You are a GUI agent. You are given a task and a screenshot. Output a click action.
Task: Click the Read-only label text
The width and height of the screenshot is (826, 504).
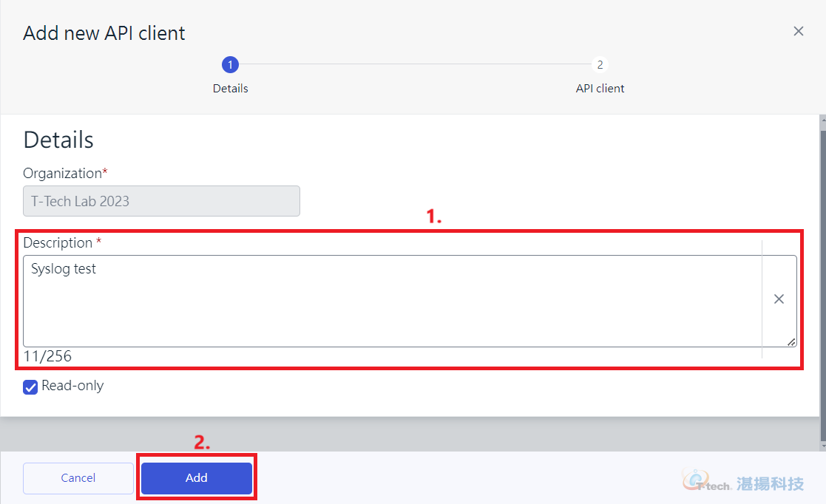pyautogui.click(x=72, y=386)
